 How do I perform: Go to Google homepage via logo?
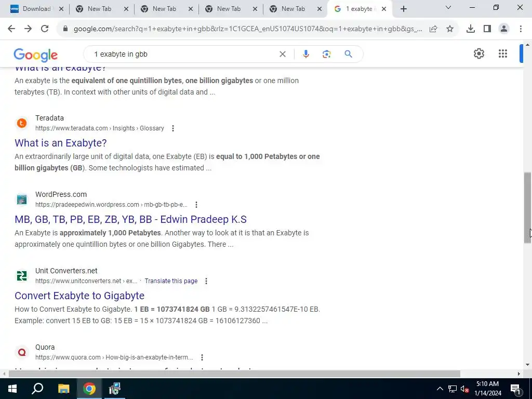click(36, 55)
